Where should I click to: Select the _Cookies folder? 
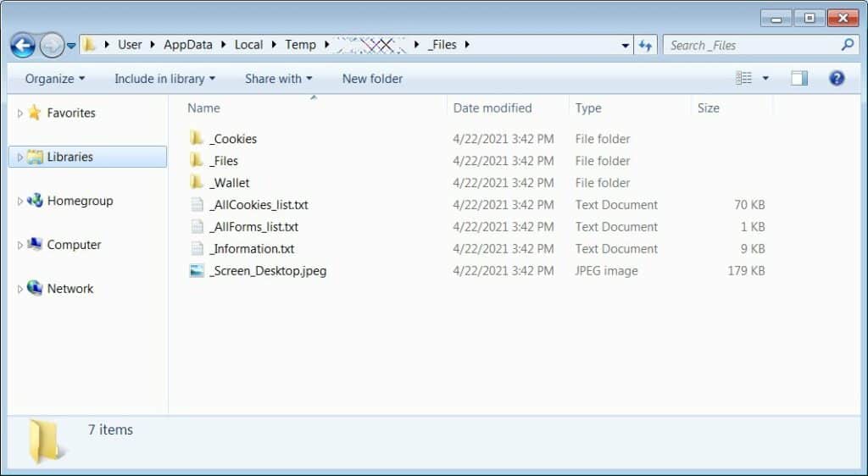[x=232, y=139]
